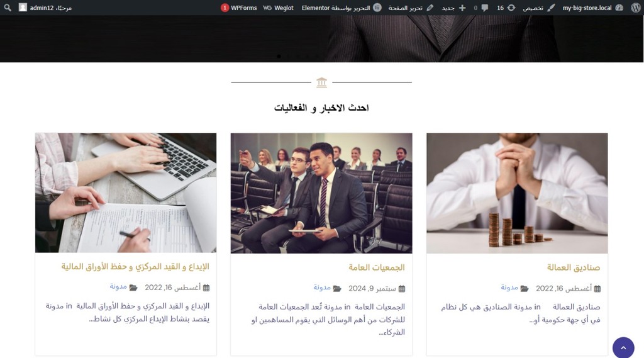Click the Elementor circle icon
Image resolution: width=644 pixels, height=358 pixels.
[377, 8]
